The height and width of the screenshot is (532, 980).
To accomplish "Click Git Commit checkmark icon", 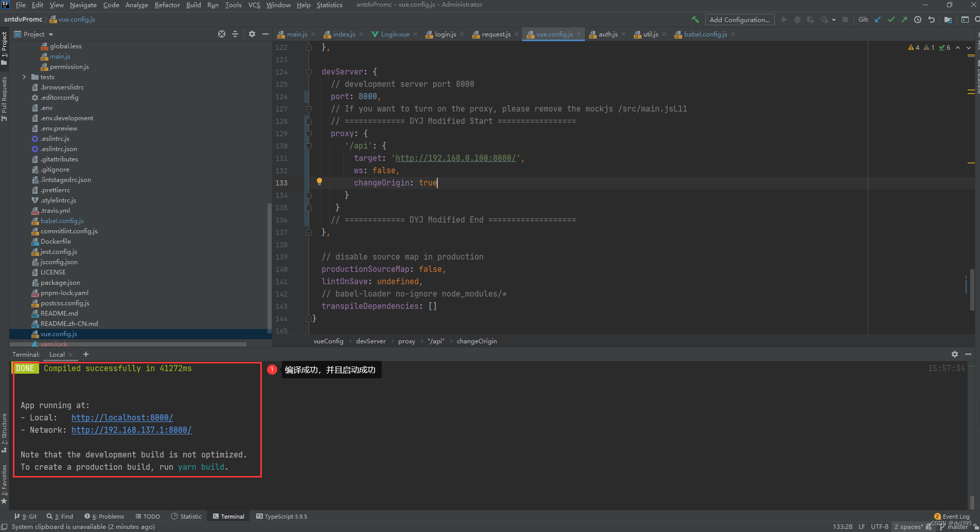I will pyautogui.click(x=891, y=20).
